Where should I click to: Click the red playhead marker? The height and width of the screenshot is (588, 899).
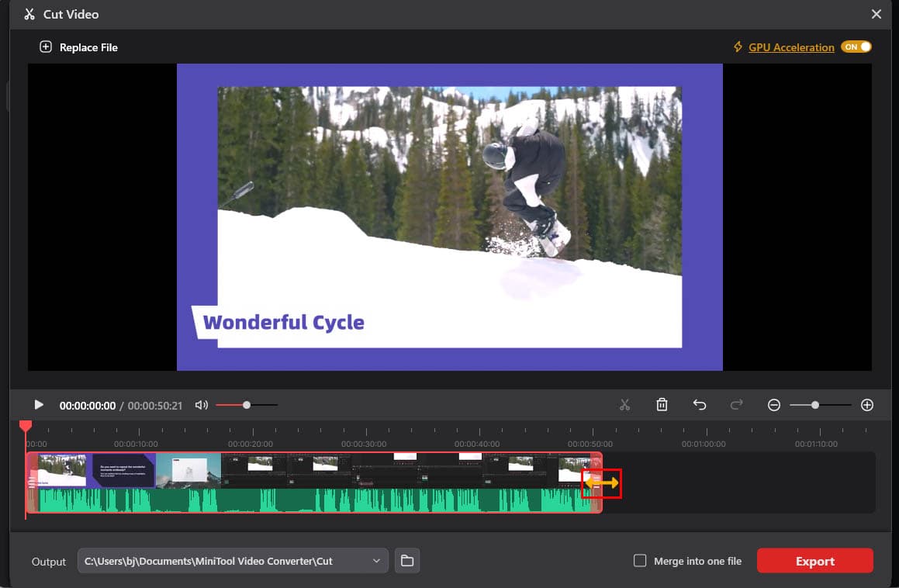[x=26, y=426]
